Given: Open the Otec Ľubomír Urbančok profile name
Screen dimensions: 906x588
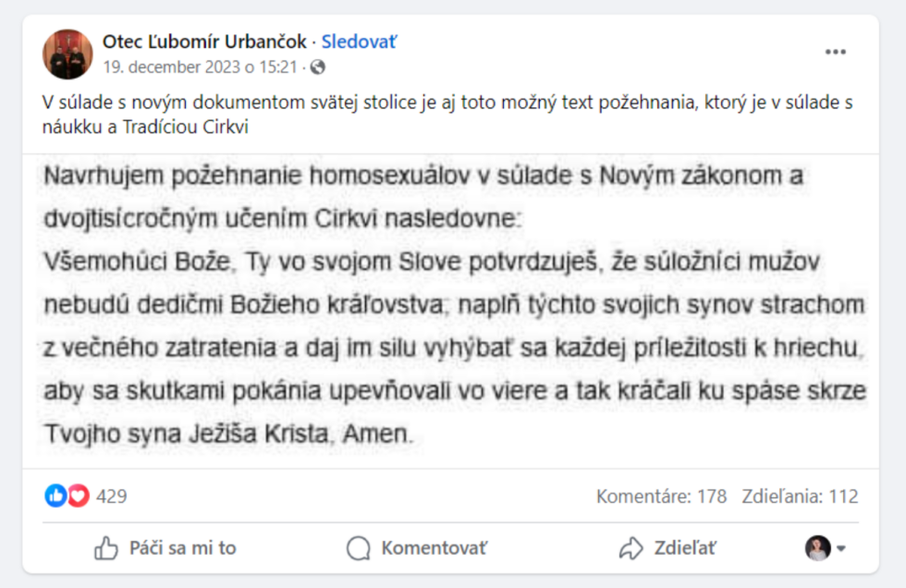Looking at the screenshot, I should tap(204, 42).
